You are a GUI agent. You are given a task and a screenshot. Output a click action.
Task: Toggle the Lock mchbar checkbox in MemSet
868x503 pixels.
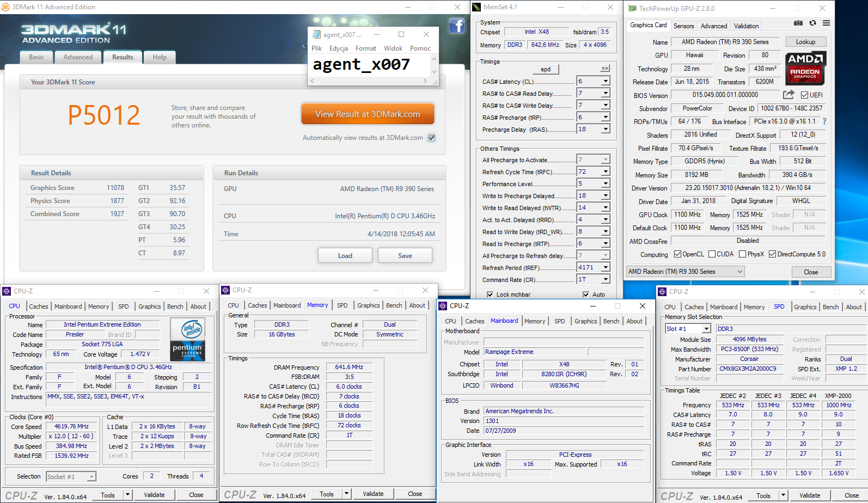[x=491, y=295]
